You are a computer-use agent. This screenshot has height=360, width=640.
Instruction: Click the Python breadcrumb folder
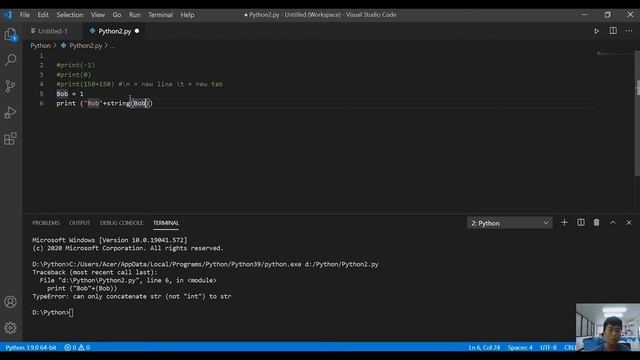40,46
